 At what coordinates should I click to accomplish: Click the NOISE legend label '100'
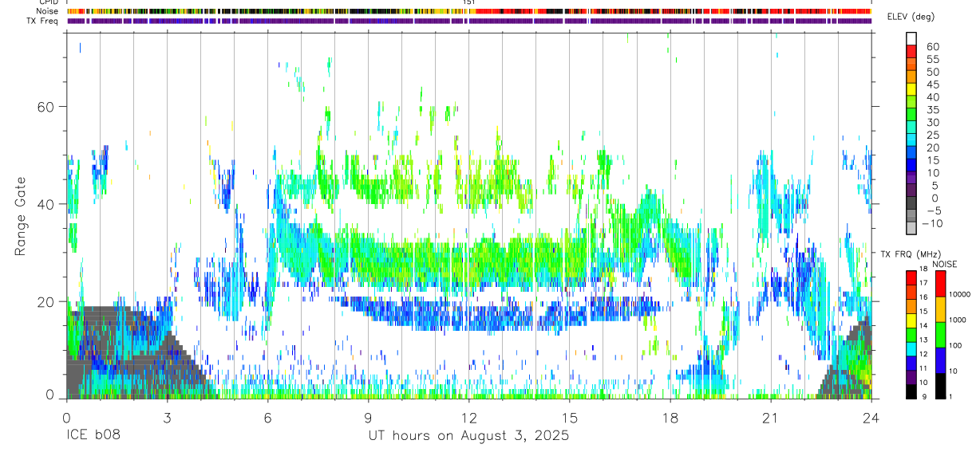point(954,345)
